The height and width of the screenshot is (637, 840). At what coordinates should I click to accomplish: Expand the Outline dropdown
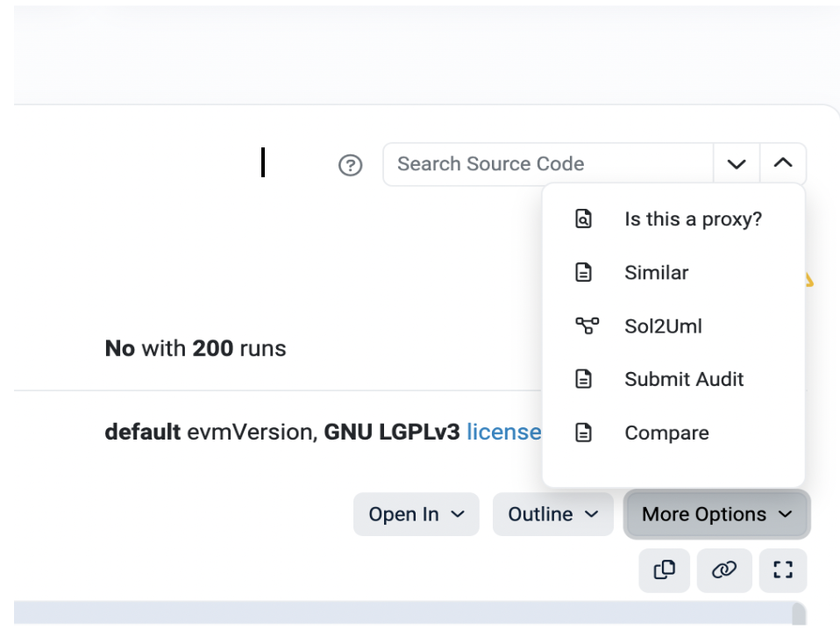(553, 514)
